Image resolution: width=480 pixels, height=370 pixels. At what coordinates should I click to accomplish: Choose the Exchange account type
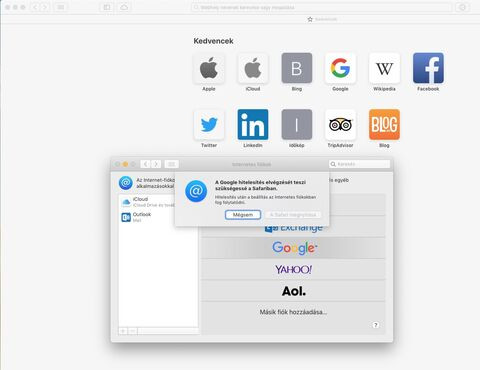293,228
